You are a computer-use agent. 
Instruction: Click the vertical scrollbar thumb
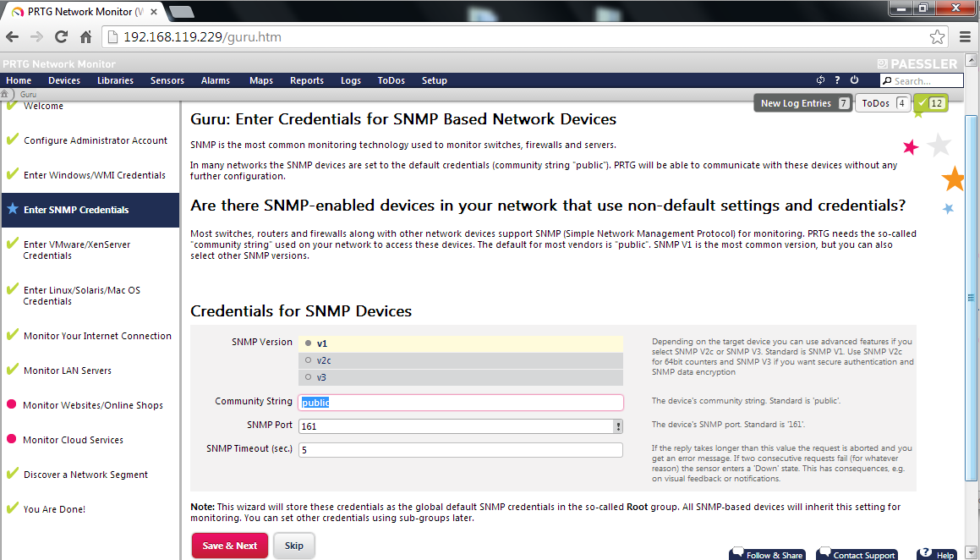(x=972, y=298)
